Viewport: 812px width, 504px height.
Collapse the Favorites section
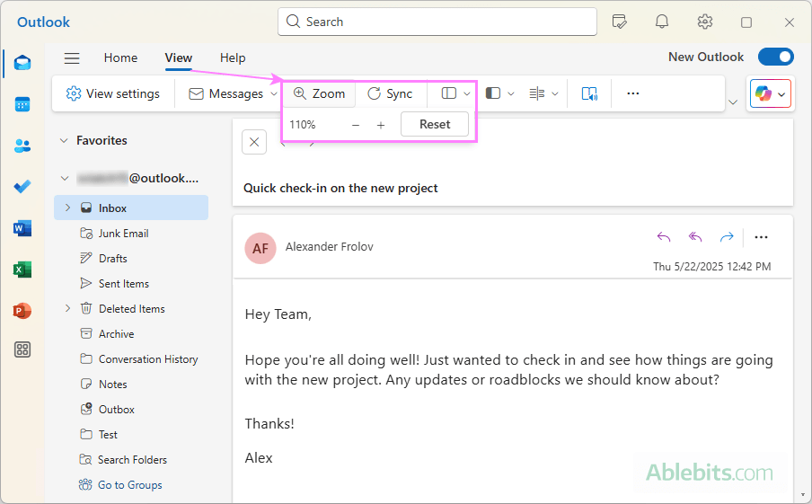tap(64, 140)
